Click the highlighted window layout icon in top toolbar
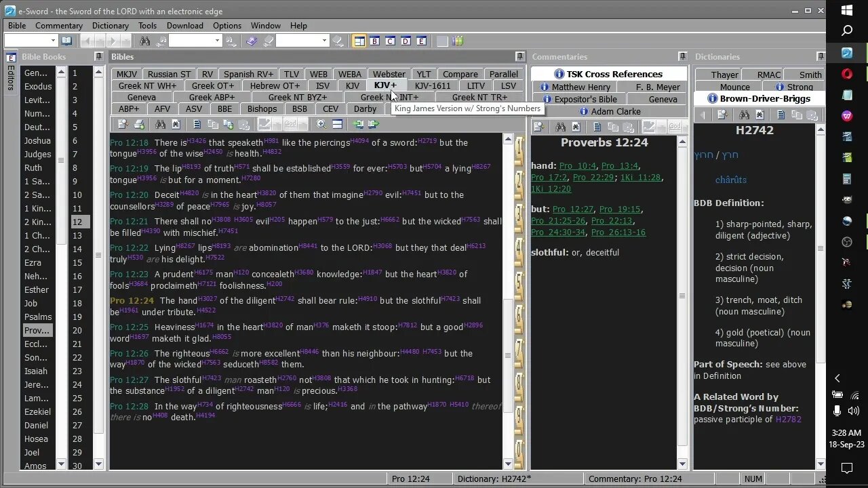The image size is (868, 488). (x=359, y=41)
